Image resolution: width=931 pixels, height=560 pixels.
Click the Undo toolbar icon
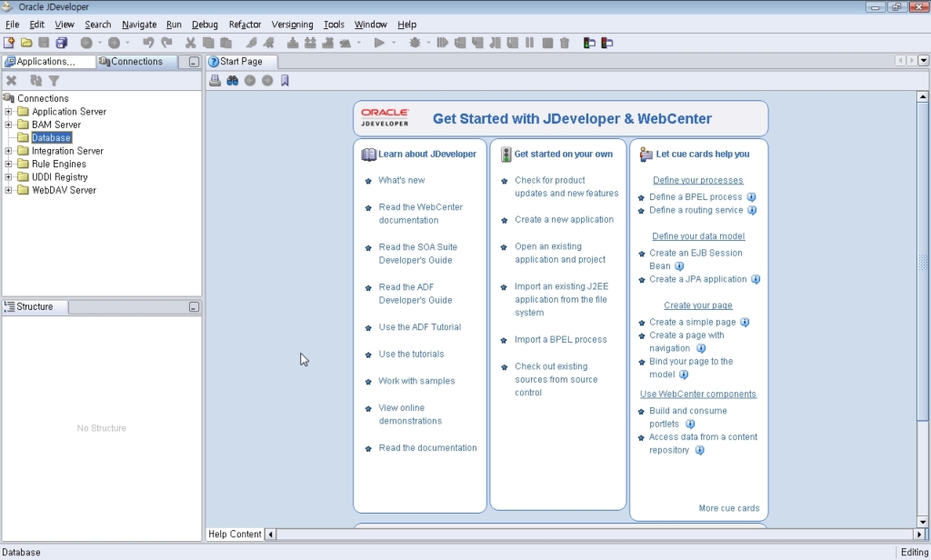(x=148, y=43)
